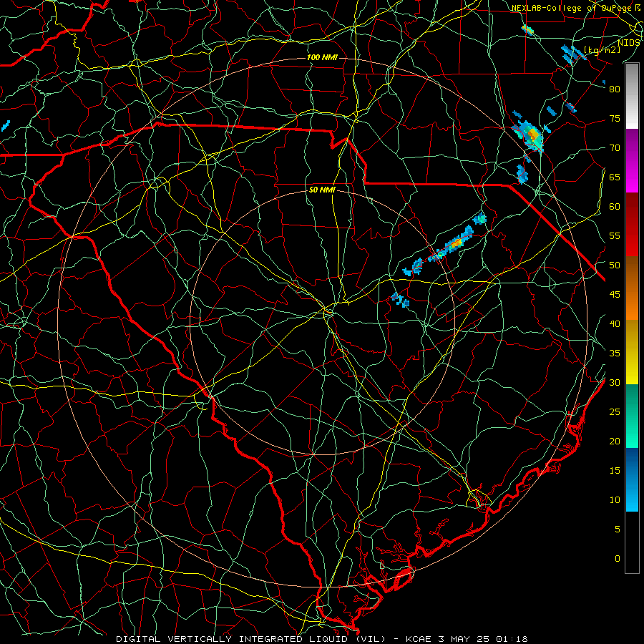This screenshot has height=644, width=644.
Task: Click the 100 NMI range ring label
Action: (322, 57)
